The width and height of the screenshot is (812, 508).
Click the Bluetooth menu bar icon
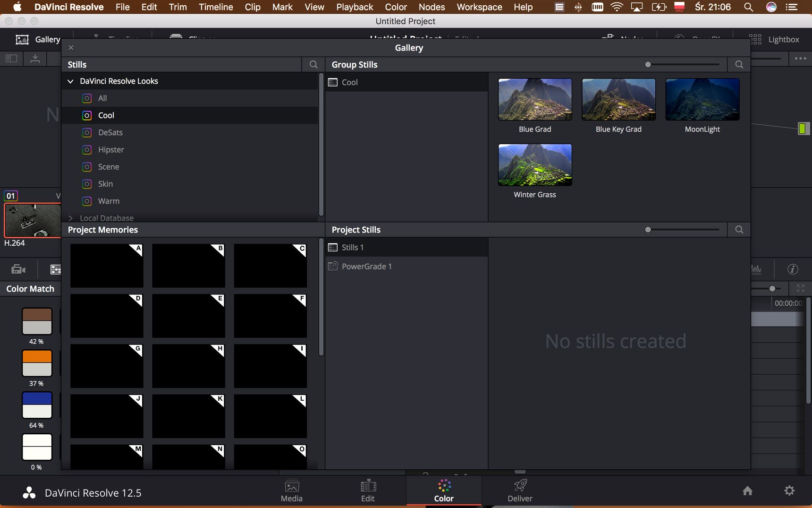(578, 7)
